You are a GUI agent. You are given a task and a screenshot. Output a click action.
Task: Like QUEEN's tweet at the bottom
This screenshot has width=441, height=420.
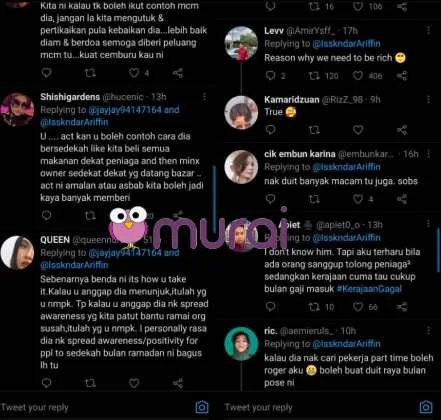(x=134, y=383)
